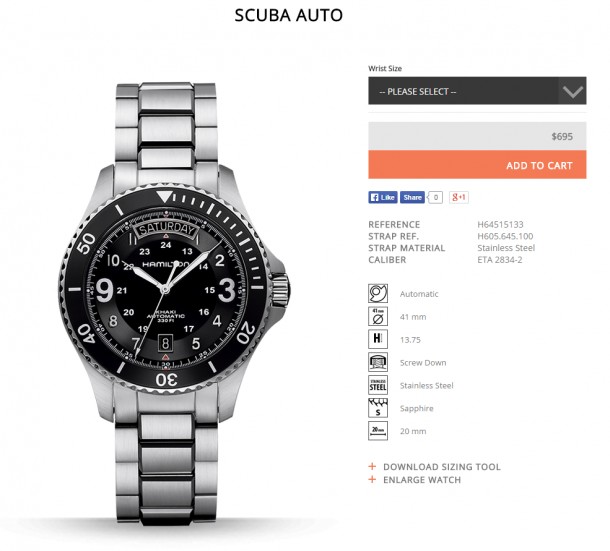Click the Google +1 button
The image size is (610, 551).
[459, 197]
